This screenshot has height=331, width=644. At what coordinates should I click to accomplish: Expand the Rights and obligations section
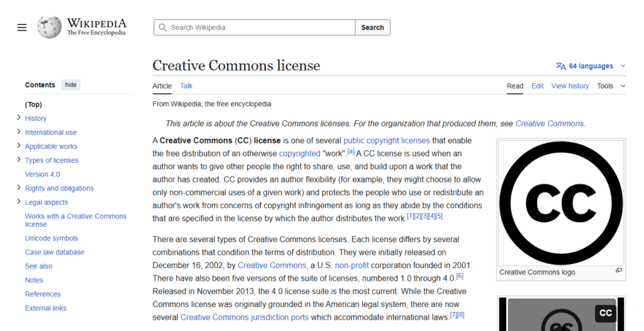click(18, 188)
